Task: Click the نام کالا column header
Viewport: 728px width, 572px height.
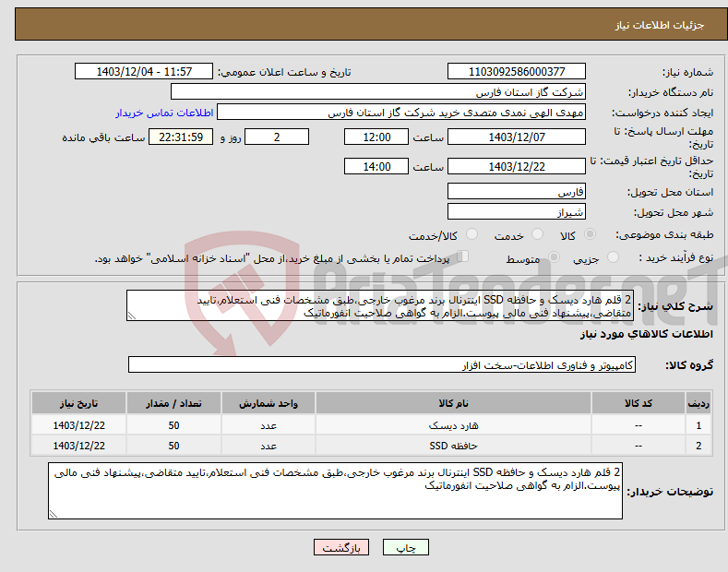Action: (453, 403)
